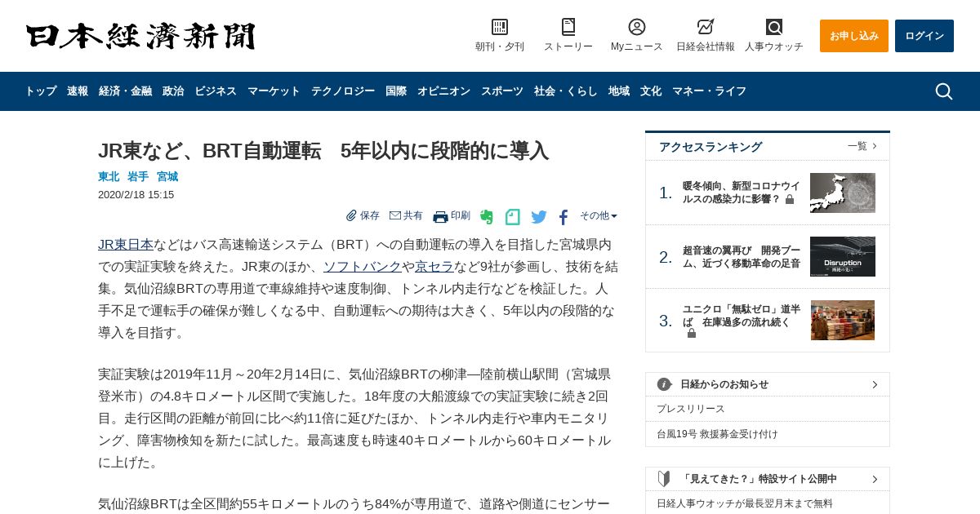This screenshot has width=980, height=514.
Task: Open the 人事ウオッチ search icon
Action: (774, 27)
